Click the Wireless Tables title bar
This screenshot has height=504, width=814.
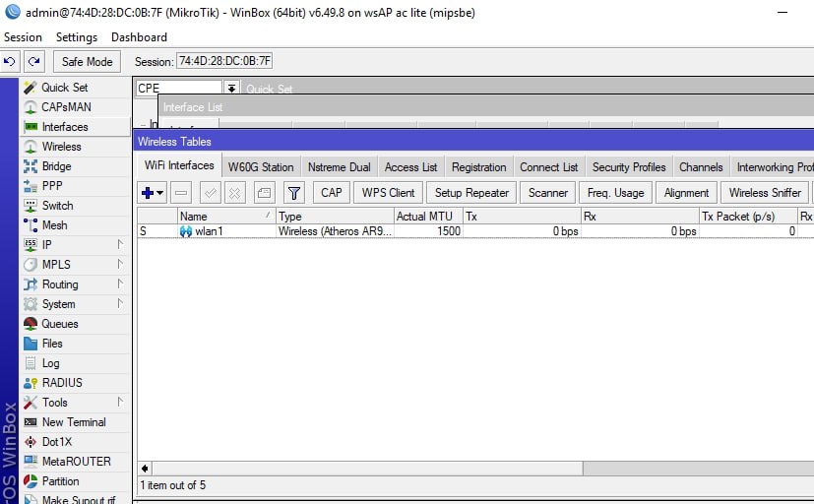473,141
